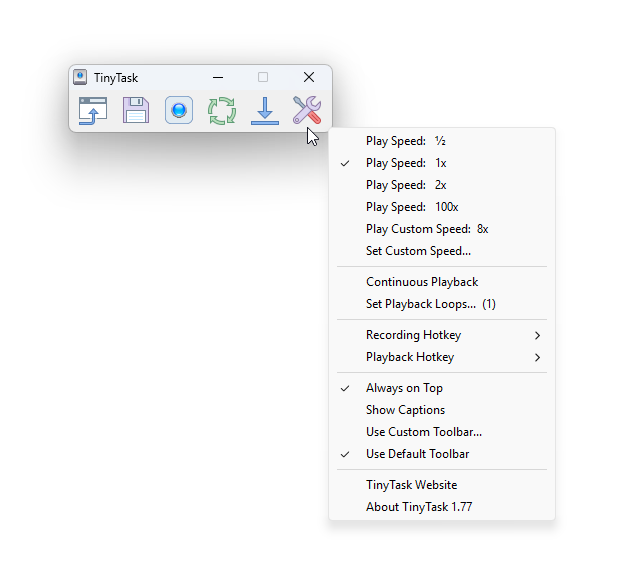This screenshot has width=622, height=581.
Task: Toggle Continuous Playback
Action: tap(442, 282)
